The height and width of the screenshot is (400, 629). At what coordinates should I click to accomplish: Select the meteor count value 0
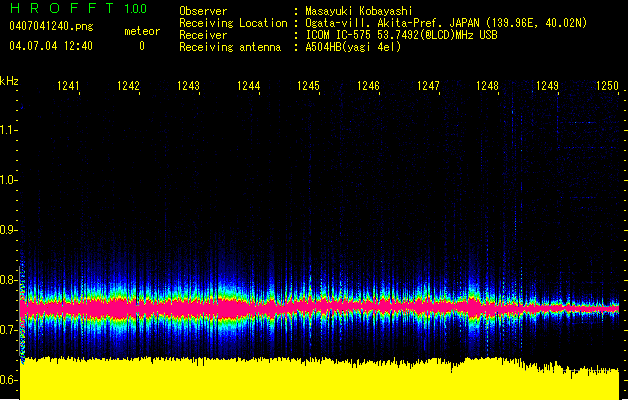pos(141,46)
